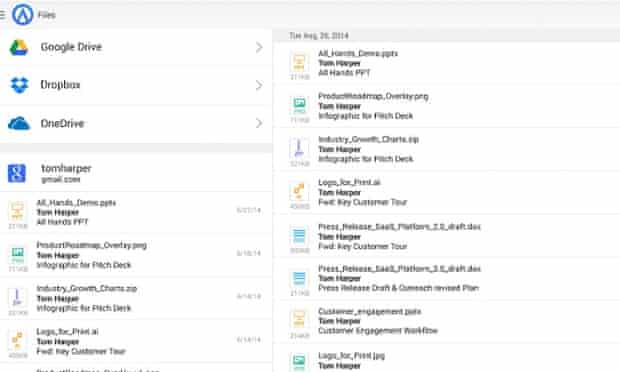Open Logo_for_Print.ai under Aug 26 header
Viewport: 620px width, 372px height.
click(x=447, y=193)
